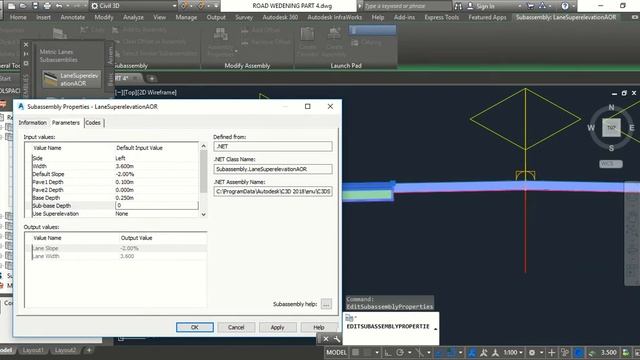The image size is (640, 360).
Task: Click the Apply button in the dialog
Action: (278, 327)
